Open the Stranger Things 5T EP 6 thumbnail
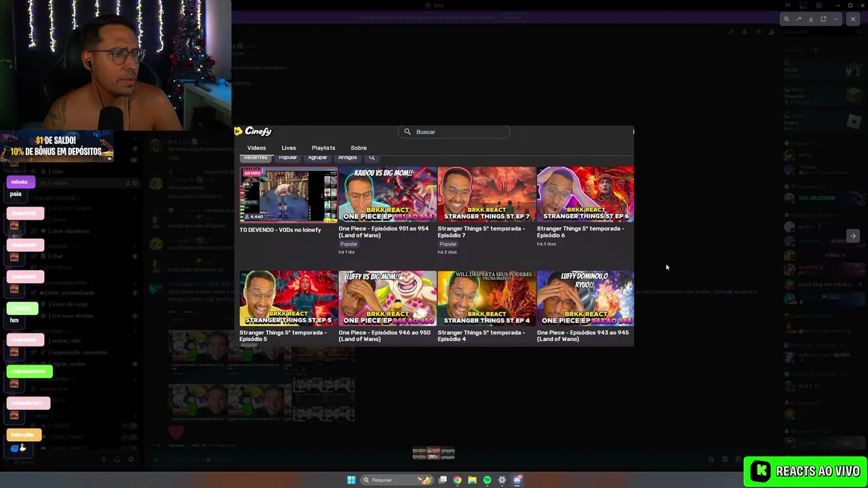 585,195
